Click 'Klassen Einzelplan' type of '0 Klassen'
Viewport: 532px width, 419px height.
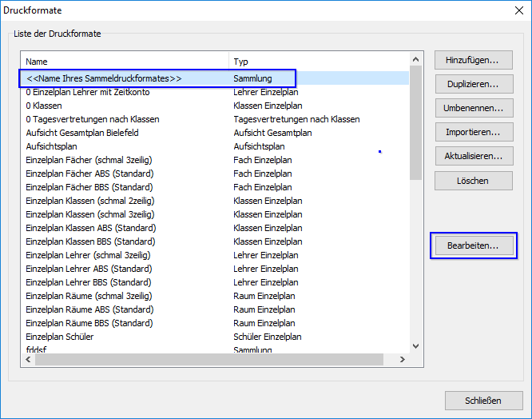[x=268, y=106]
